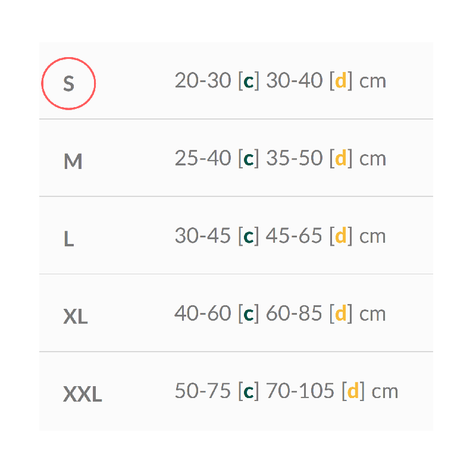Click the yellow d marker in the M row
476x476 pixels.
340,159
